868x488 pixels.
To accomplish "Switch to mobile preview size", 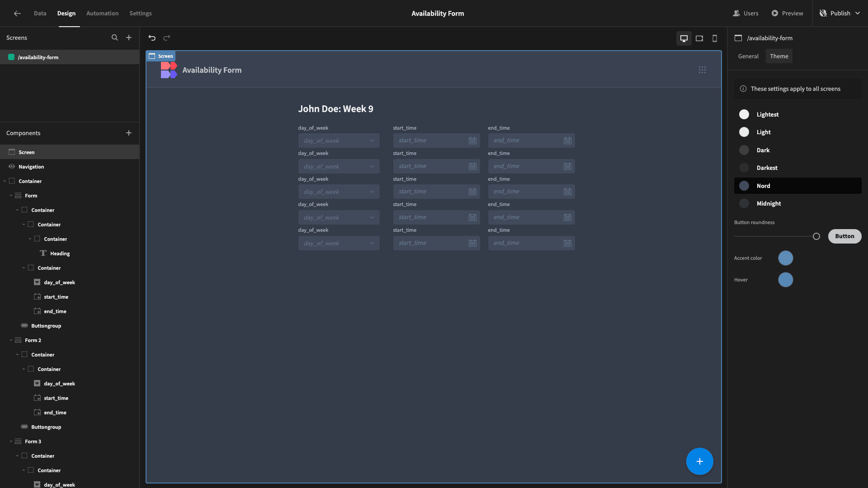I will point(715,38).
